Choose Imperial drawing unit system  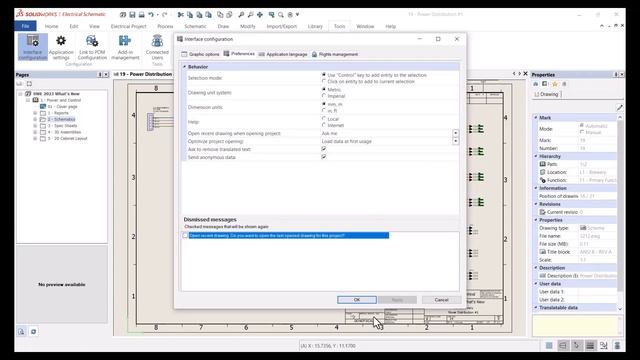pos(324,96)
